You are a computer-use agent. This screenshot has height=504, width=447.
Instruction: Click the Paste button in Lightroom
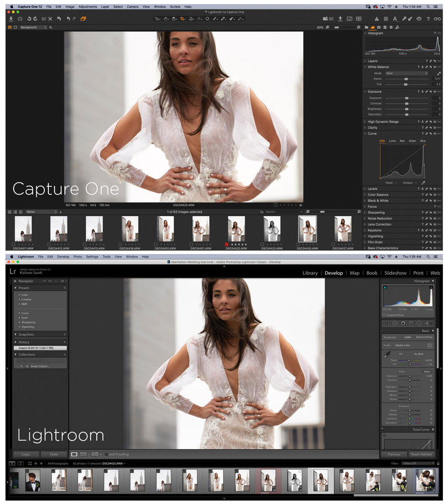pos(54,455)
